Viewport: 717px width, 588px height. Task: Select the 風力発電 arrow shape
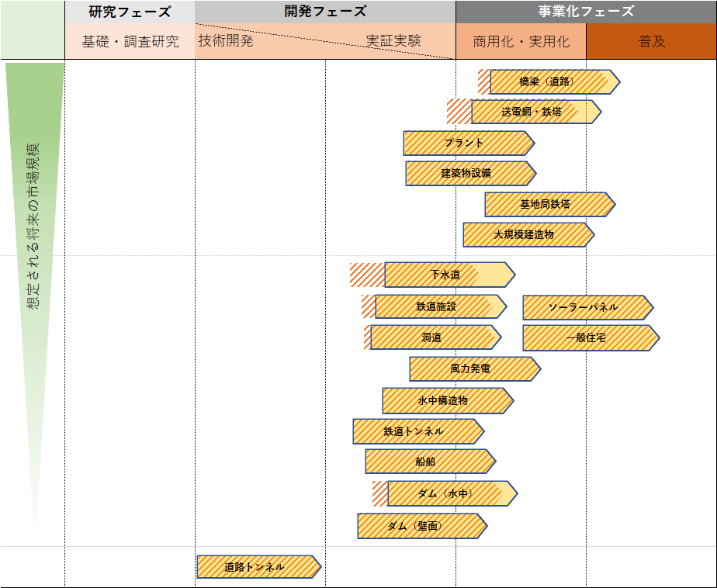[473, 369]
